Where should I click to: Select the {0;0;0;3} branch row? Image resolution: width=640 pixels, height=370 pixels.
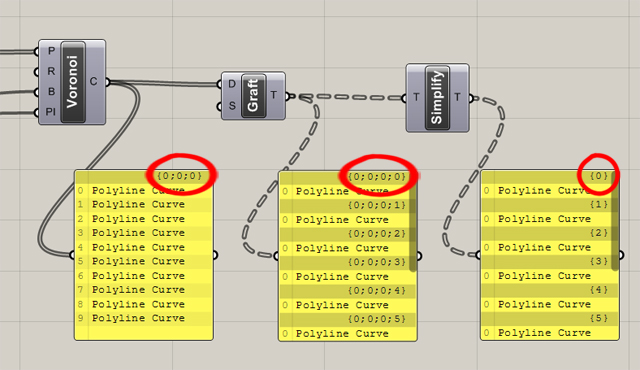point(348,262)
